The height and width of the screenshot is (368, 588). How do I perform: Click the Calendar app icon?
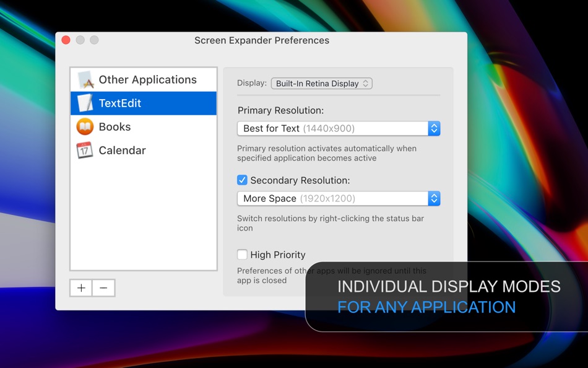pos(85,150)
